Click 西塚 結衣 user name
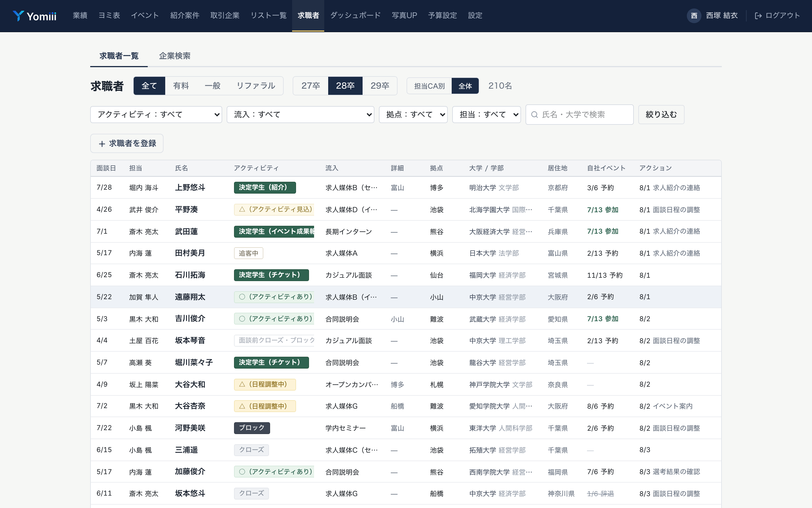The height and width of the screenshot is (508, 812). click(x=722, y=16)
